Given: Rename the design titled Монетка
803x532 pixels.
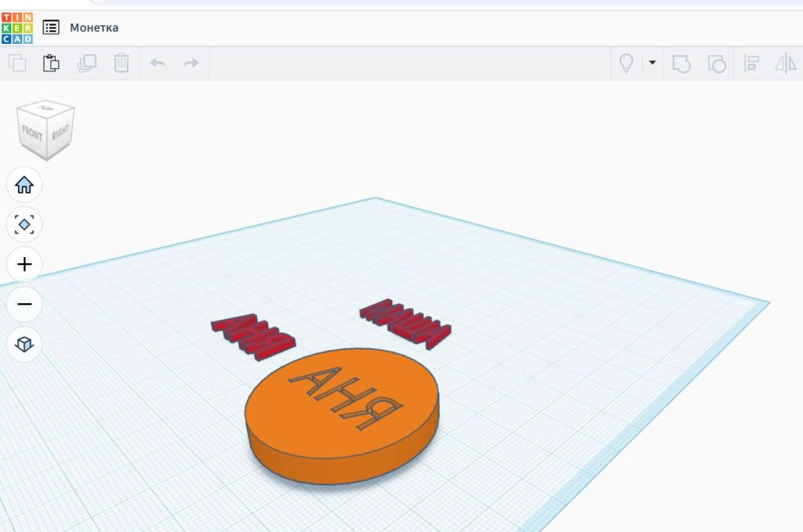Looking at the screenshot, I should tap(94, 27).
